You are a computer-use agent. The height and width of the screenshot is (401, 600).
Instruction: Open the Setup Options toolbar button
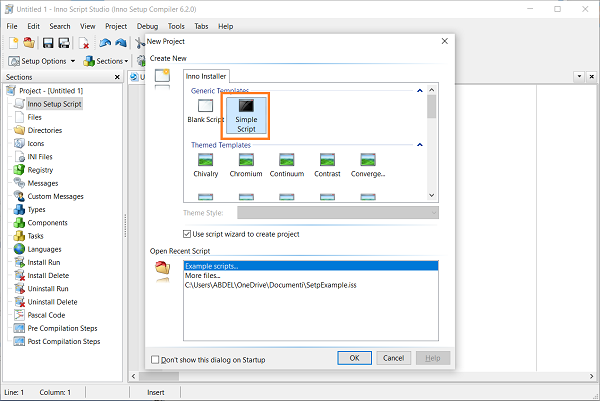tap(42, 61)
